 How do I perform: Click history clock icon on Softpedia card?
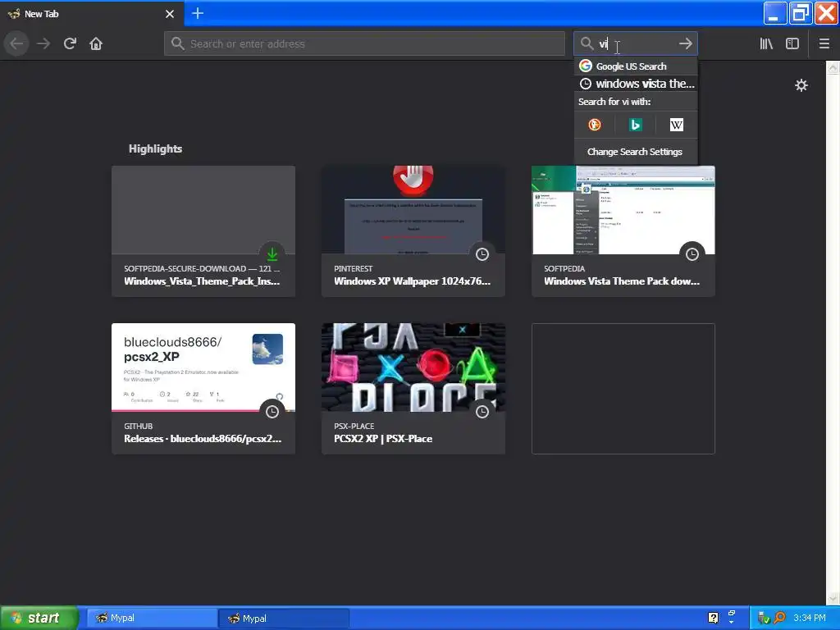point(692,254)
